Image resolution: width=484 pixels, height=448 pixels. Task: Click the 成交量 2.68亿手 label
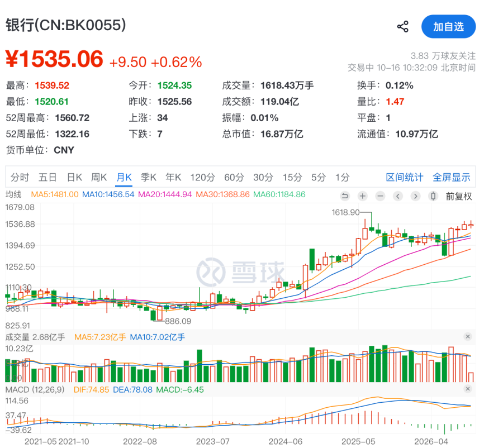(x=35, y=337)
